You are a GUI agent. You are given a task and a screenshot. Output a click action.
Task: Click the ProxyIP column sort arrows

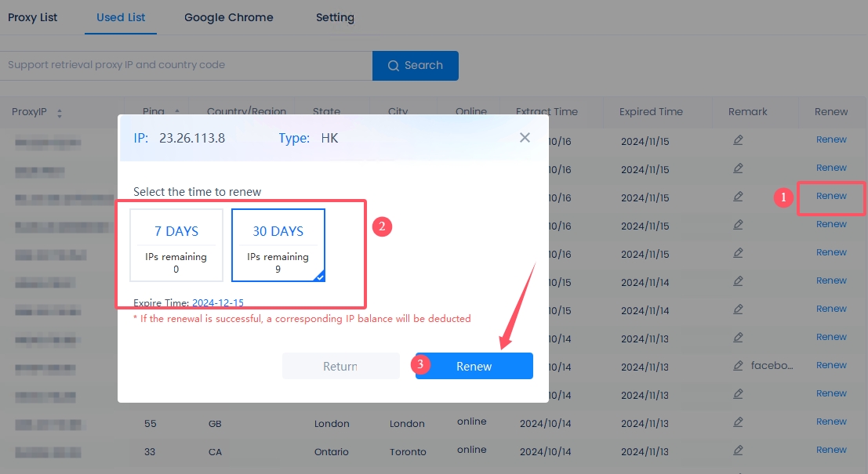coord(60,113)
